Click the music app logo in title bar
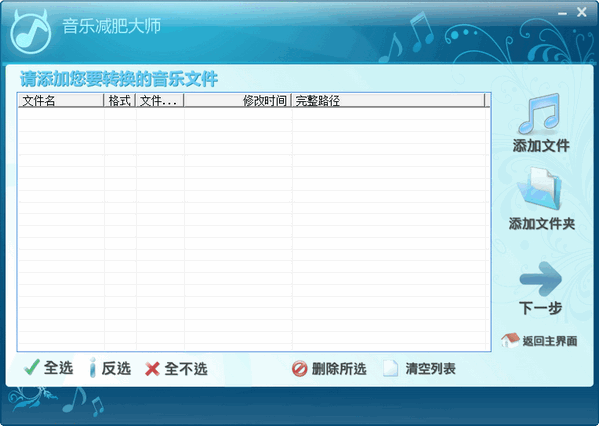 (30, 32)
